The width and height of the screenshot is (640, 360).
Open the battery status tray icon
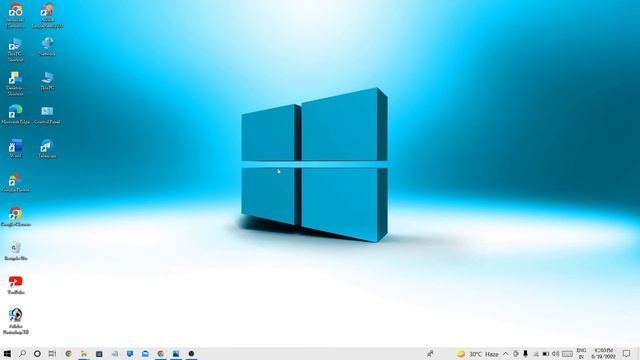[545, 354]
